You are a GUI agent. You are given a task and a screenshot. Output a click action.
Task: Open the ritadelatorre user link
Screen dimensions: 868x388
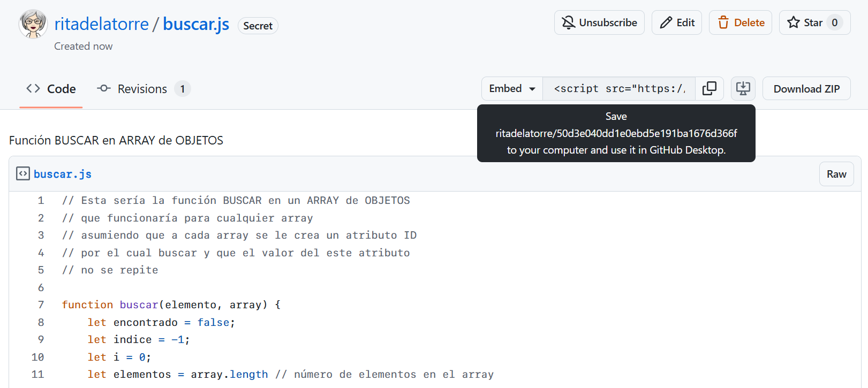point(102,24)
